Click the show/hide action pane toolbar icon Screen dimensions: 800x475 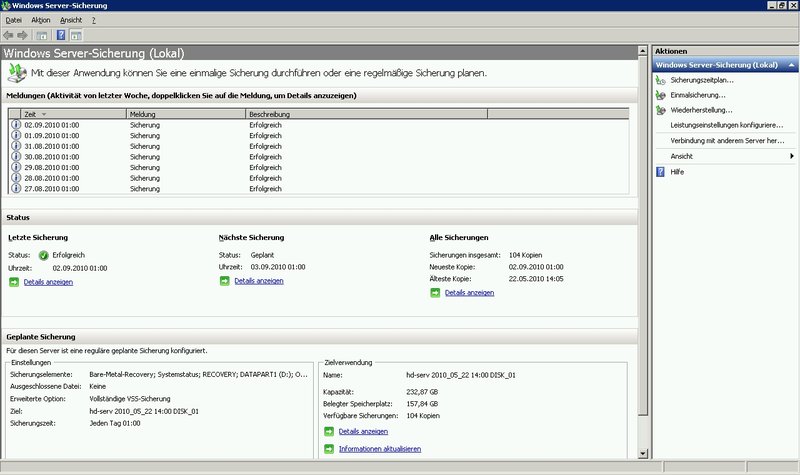(76, 35)
